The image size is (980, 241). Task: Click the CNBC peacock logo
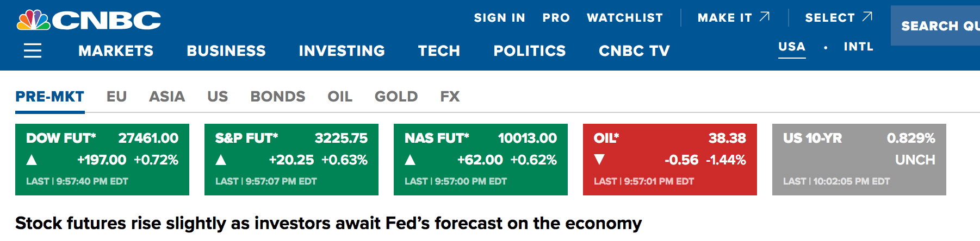pos(34,20)
